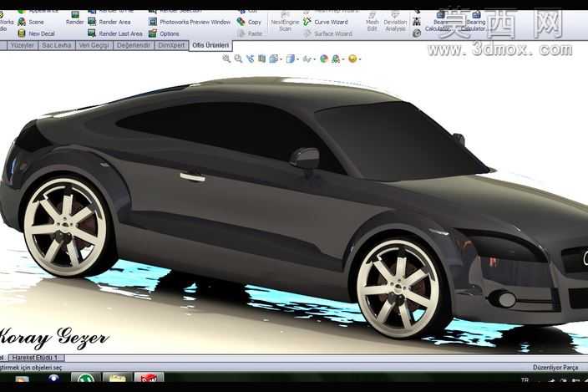Switch to the Değerlendir tab
Image resolution: width=588 pixels, height=392 pixels.
coord(133,45)
